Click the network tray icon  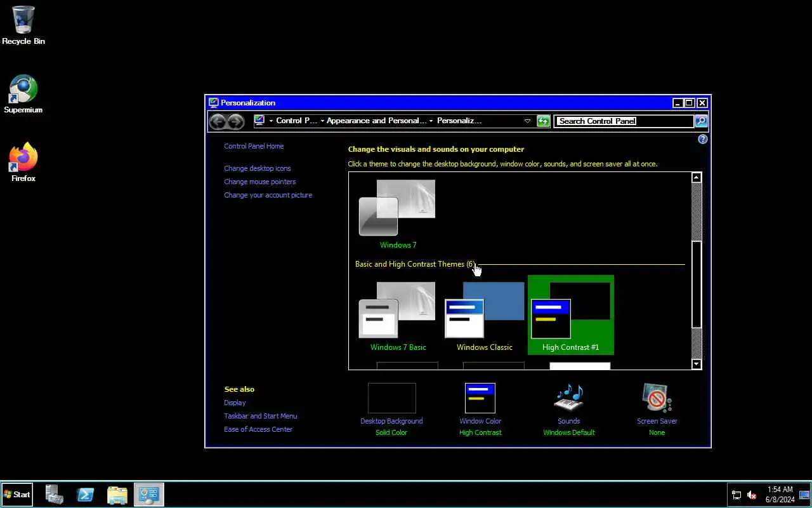click(737, 495)
